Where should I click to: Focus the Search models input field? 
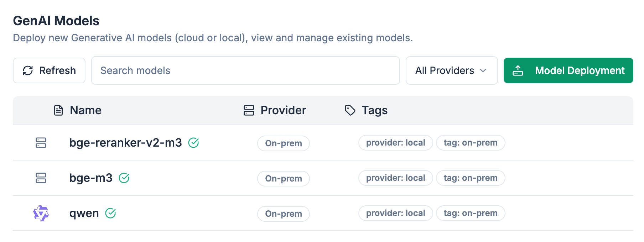(245, 70)
